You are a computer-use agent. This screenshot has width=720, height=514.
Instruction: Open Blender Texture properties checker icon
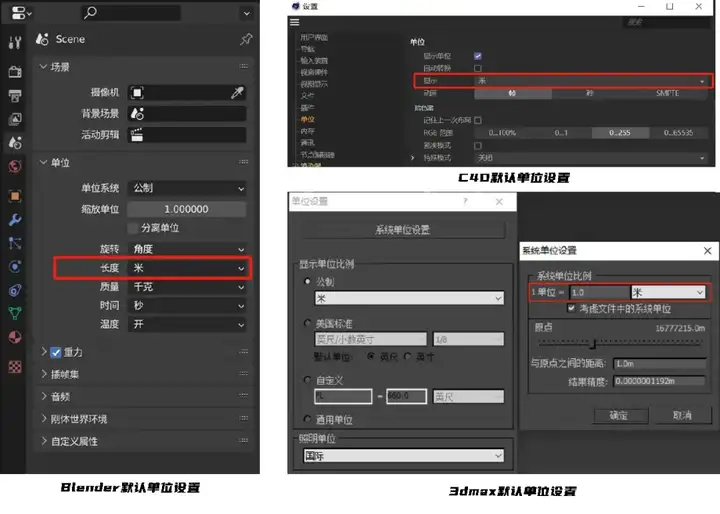(15, 367)
